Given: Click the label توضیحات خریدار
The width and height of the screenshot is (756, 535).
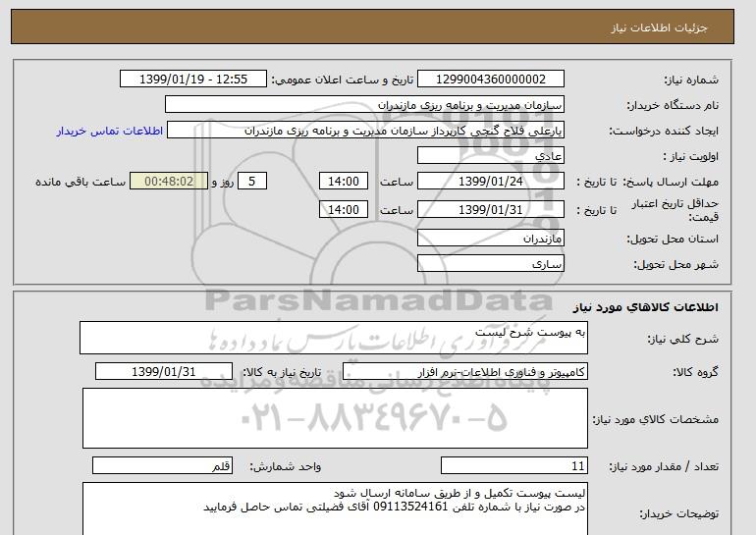Looking at the screenshot, I should (678, 514).
